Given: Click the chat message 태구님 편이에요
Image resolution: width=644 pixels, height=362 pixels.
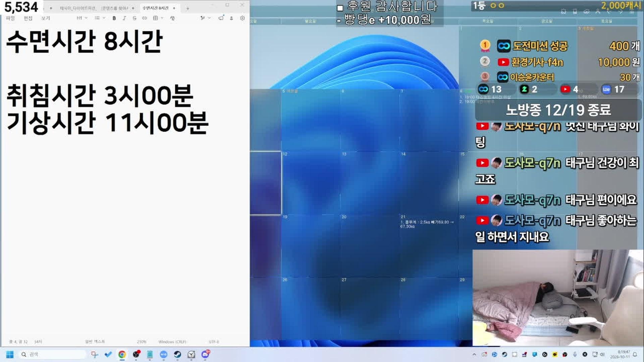Looking at the screenshot, I should pyautogui.click(x=601, y=200).
